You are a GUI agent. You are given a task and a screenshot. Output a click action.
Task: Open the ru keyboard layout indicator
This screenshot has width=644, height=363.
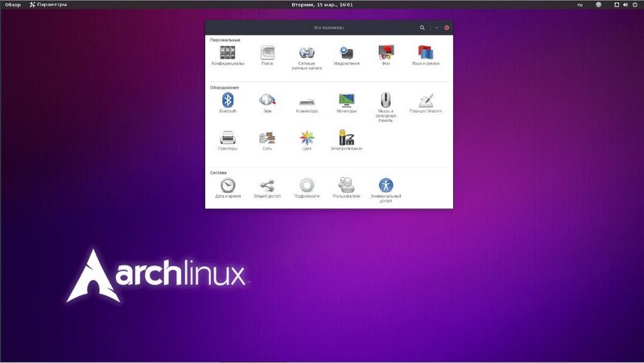coord(580,5)
